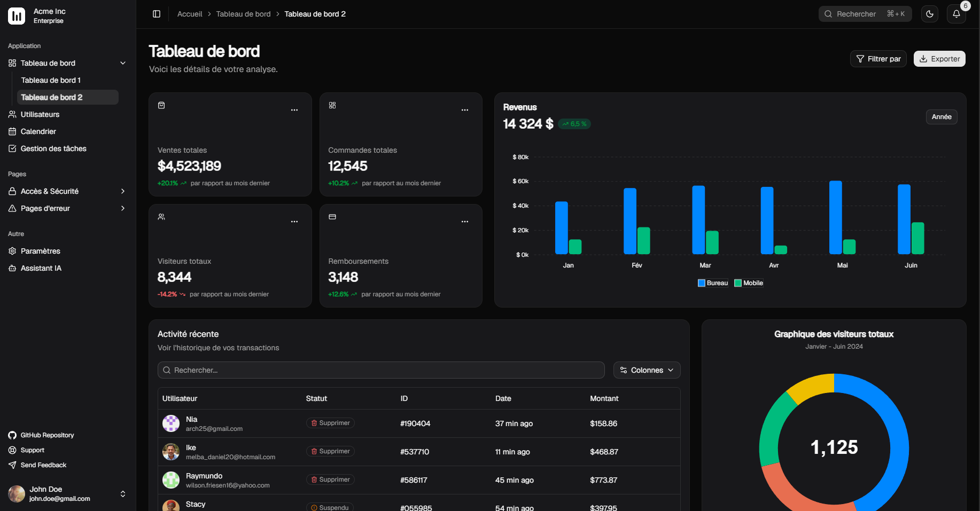Click Suspendu badge in Stacy's row
980x511 pixels.
pos(330,507)
